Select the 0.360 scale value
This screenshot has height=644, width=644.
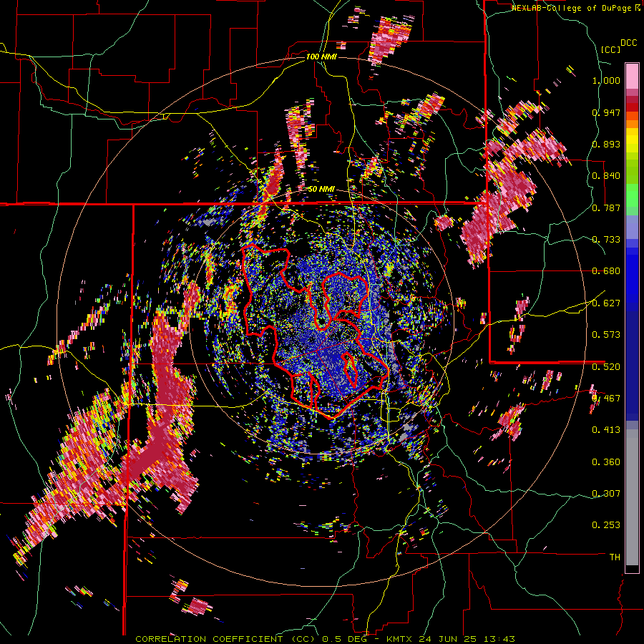pyautogui.click(x=606, y=462)
